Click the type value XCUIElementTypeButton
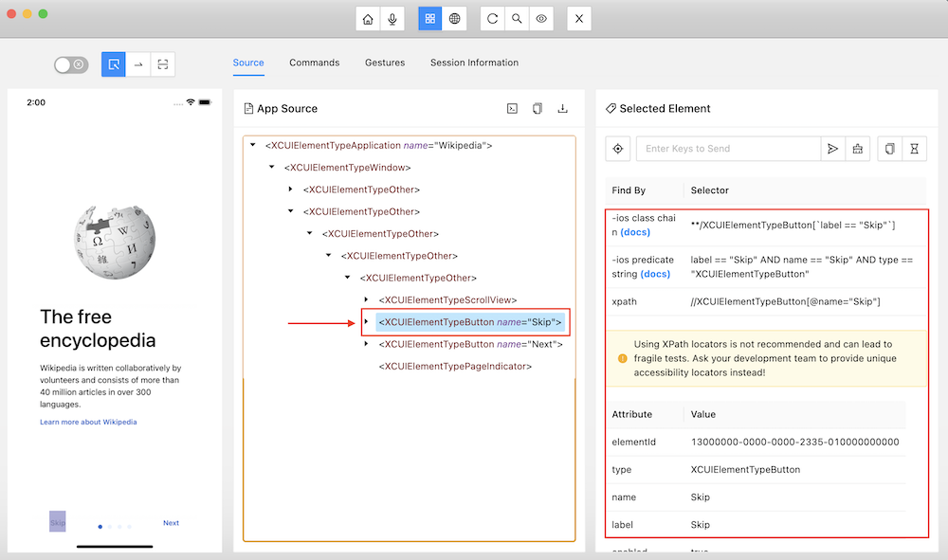The width and height of the screenshot is (948, 560). pos(745,470)
